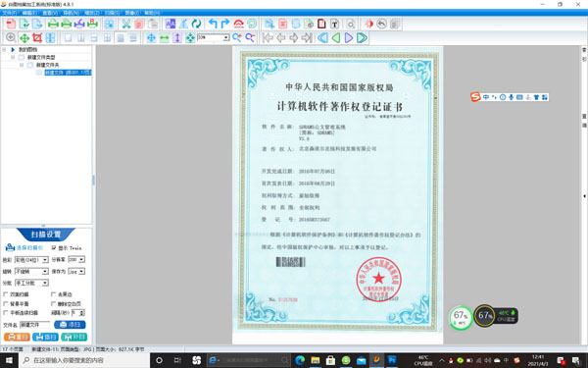Rotate image left with blue arrow
Viewport: 588px width, 368px height.
click(213, 24)
